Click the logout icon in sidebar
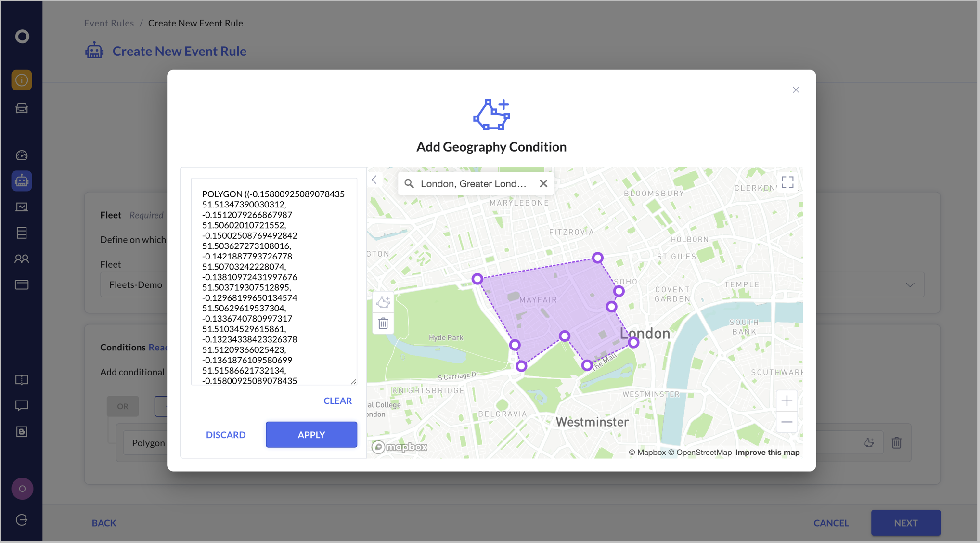 [22, 520]
